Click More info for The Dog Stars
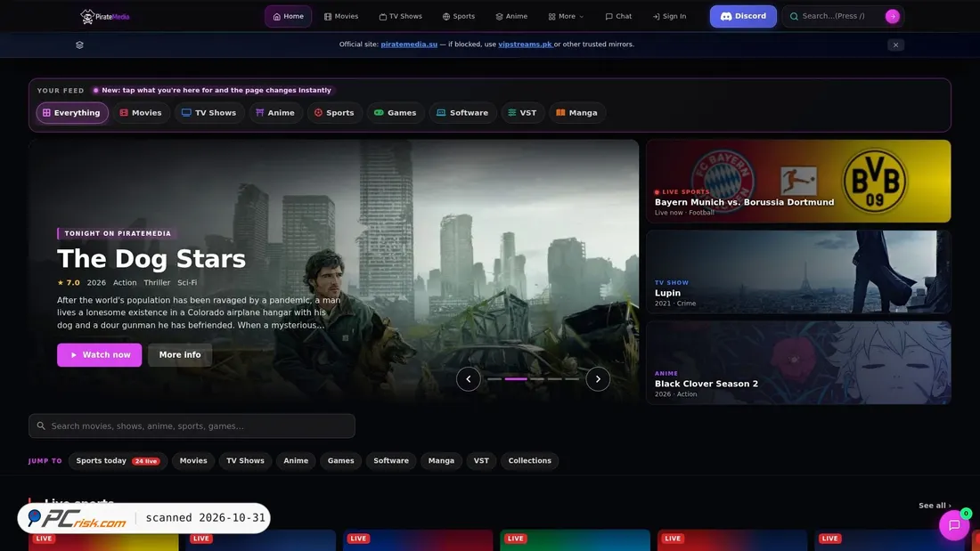This screenshot has height=551, width=980. (x=180, y=355)
